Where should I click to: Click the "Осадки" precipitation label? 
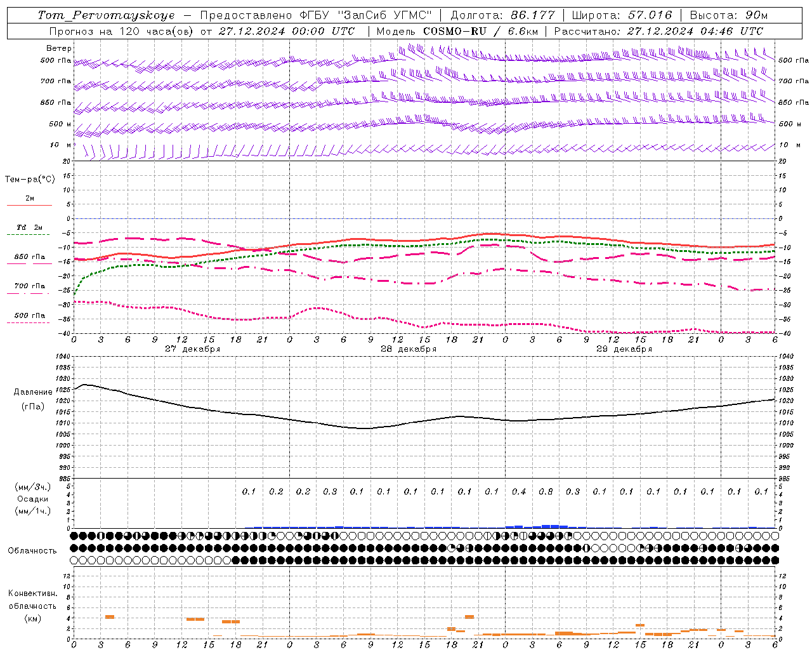33,499
